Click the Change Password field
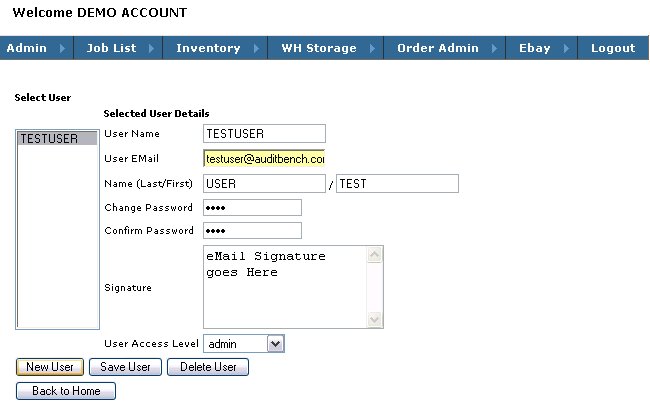Screen dimensions: 650x414 click(x=252, y=208)
